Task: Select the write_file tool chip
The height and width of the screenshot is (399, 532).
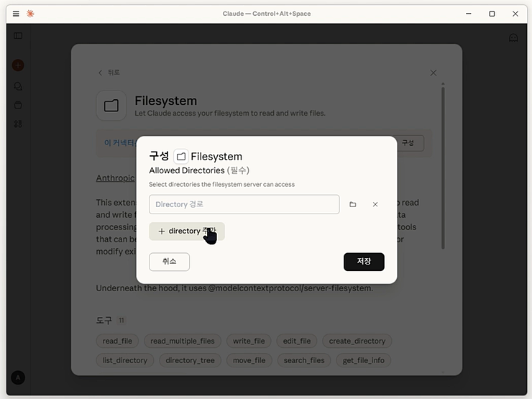Action: [x=249, y=341]
